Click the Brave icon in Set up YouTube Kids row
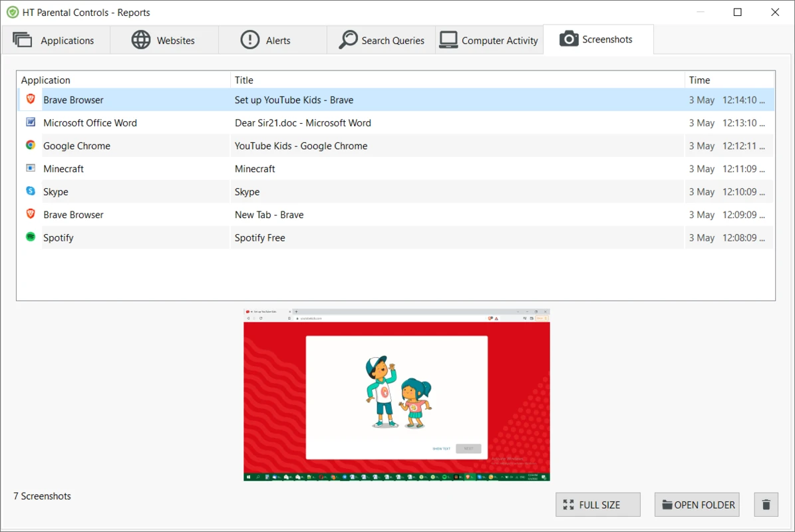This screenshot has width=795, height=532. tap(31, 99)
